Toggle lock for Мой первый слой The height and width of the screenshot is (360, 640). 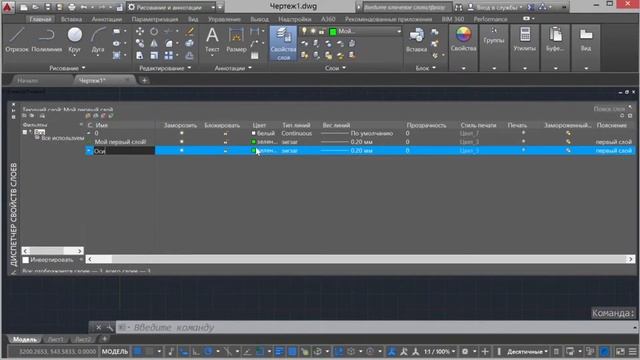point(225,142)
